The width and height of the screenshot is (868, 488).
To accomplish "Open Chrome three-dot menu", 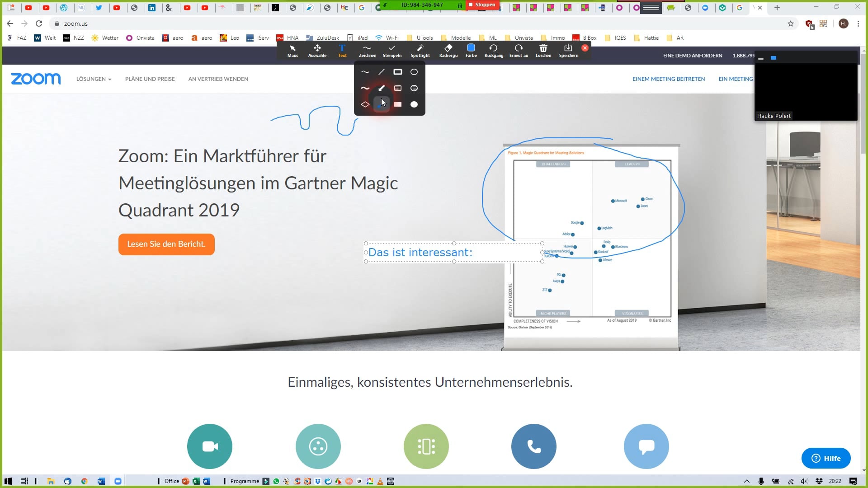I will (858, 23).
